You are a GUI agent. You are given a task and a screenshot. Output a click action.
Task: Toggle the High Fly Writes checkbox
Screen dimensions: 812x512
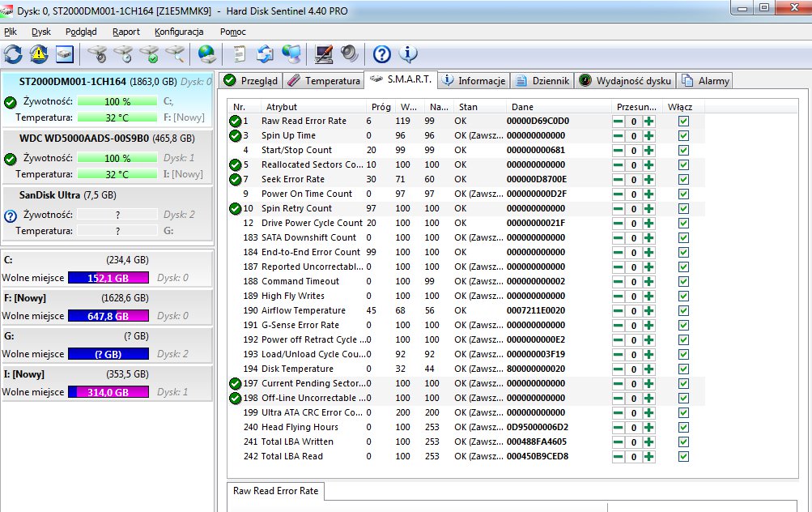[x=683, y=296]
